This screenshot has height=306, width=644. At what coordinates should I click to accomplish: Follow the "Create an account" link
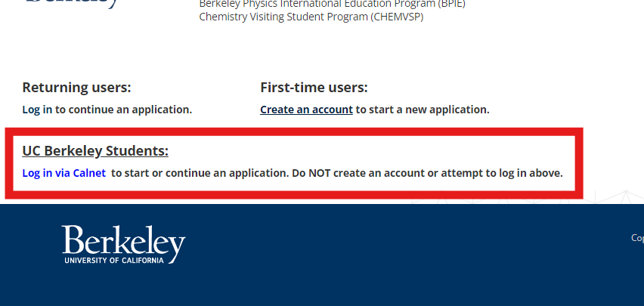pyautogui.click(x=306, y=110)
